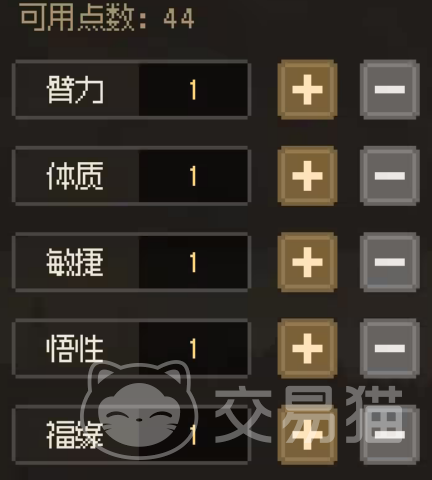Subtract a point from 福缘
The height and width of the screenshot is (480, 432).
390,435
